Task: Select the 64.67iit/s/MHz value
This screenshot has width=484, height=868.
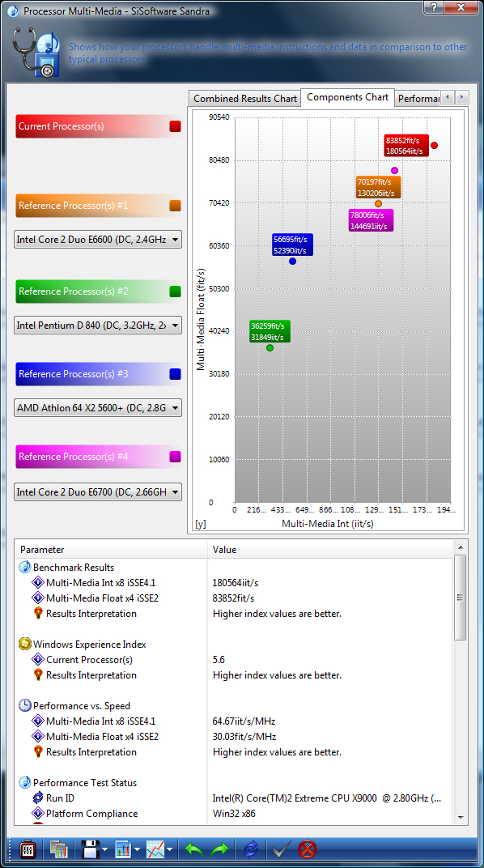Action: pos(244,721)
